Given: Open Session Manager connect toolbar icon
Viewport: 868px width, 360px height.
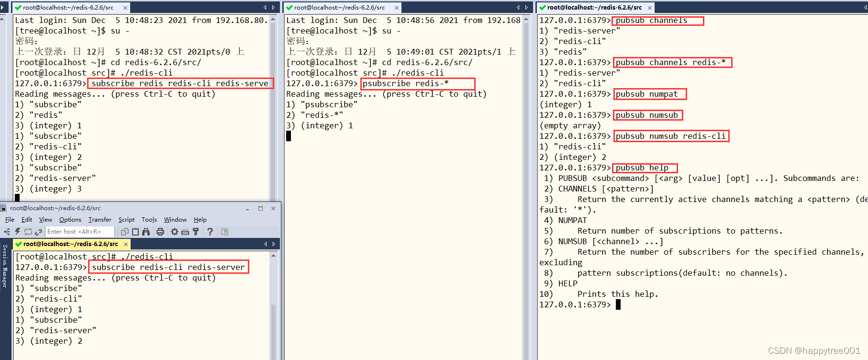Looking at the screenshot, I should (x=7, y=232).
